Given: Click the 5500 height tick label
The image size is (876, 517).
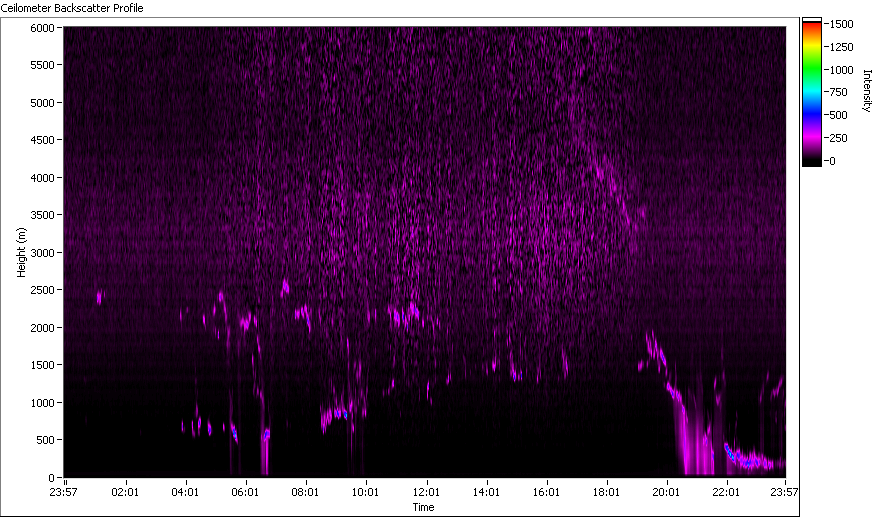Looking at the screenshot, I should 42,65.
